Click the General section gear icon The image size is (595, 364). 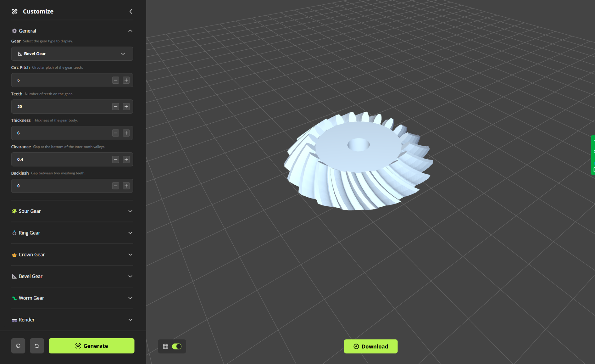point(14,31)
